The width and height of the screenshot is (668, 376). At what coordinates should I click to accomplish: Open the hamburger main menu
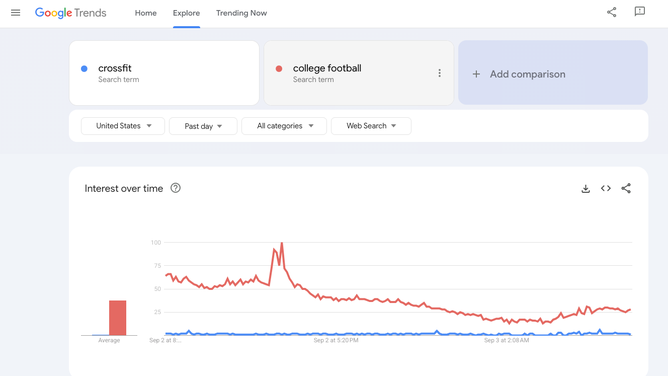tap(15, 13)
